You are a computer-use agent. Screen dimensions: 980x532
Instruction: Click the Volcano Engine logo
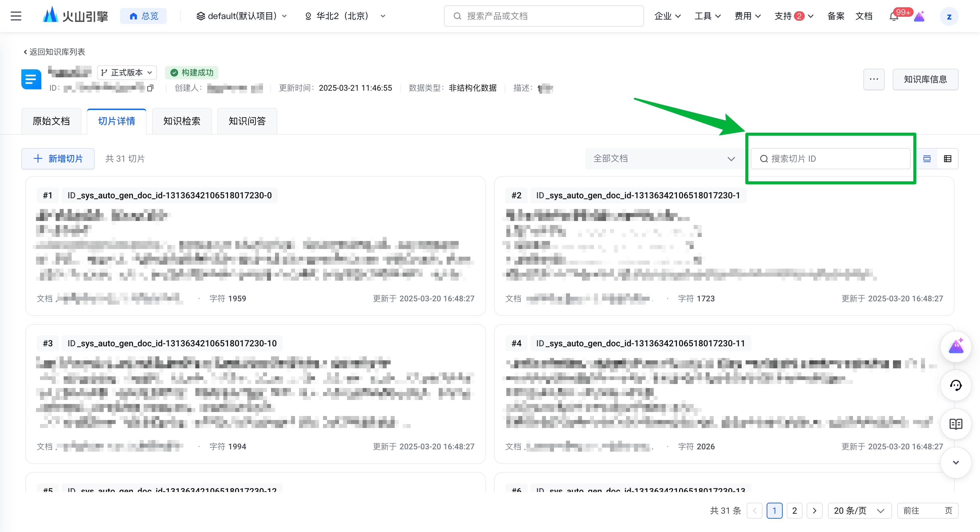coord(75,16)
